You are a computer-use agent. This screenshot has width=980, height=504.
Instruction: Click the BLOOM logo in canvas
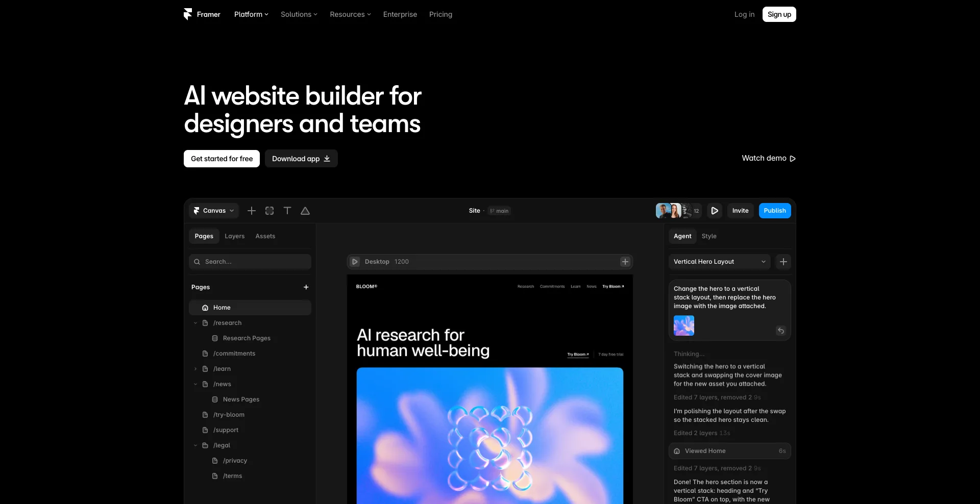click(x=366, y=287)
